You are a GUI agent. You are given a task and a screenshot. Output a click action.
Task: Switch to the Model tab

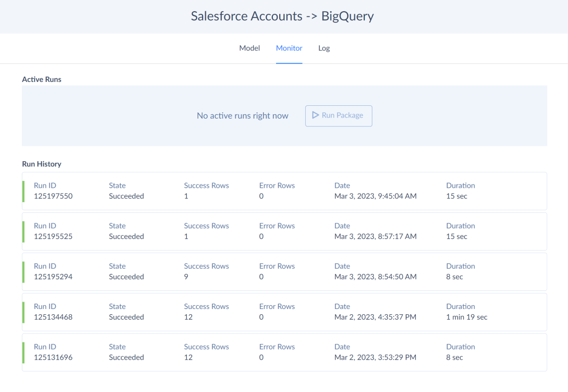[x=249, y=48]
